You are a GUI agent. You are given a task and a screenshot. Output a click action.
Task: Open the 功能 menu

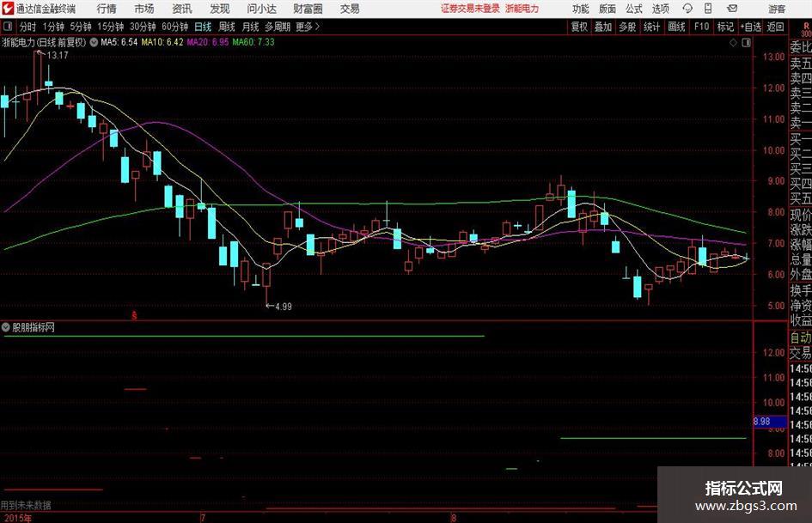tap(581, 9)
